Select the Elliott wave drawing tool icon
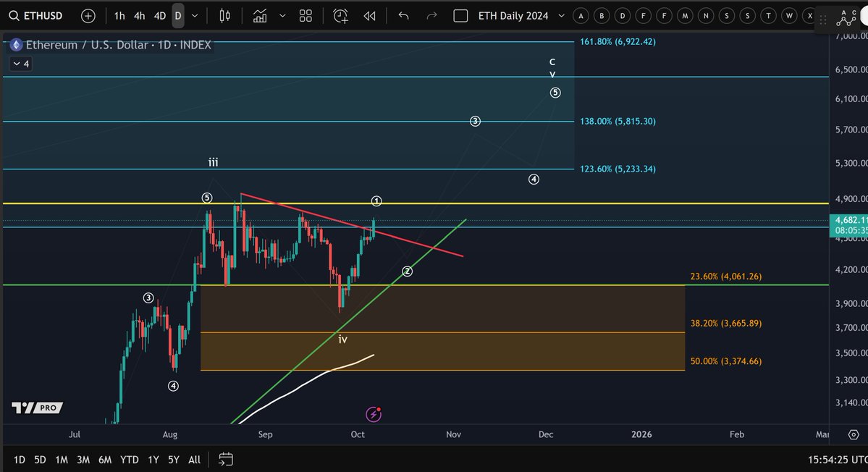 click(846, 17)
